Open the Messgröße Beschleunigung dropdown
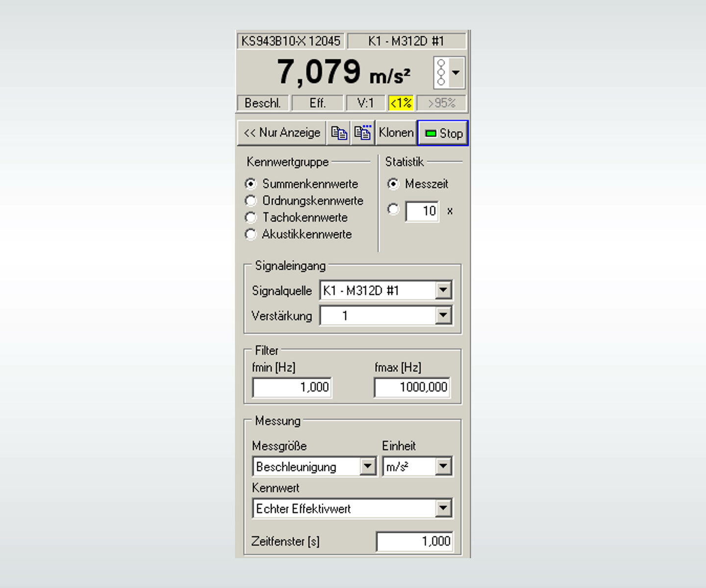 click(368, 466)
